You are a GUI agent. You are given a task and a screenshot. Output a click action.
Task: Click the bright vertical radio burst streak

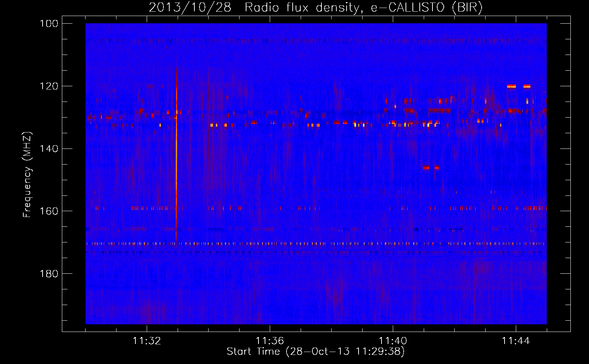[x=176, y=153]
